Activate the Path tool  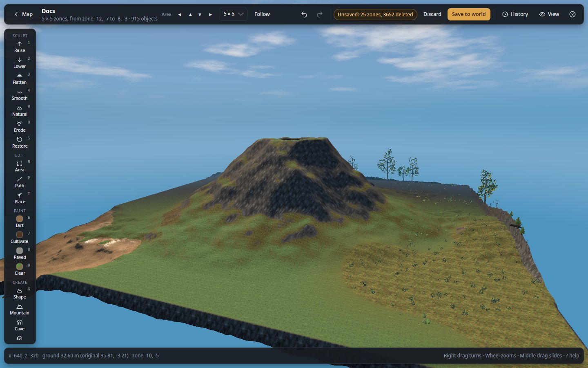20,182
